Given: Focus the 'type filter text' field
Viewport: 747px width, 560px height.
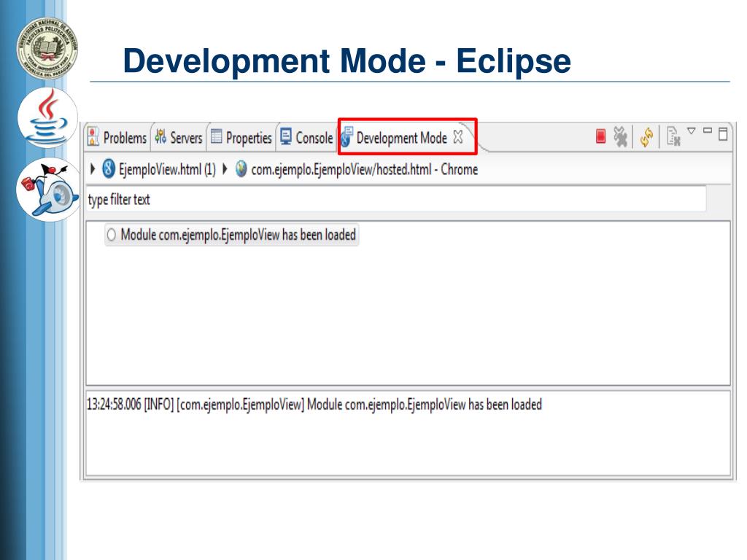Looking at the screenshot, I should (x=396, y=200).
